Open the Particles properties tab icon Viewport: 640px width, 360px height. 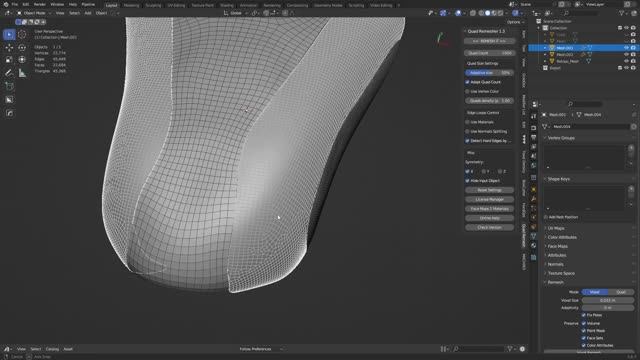533,209
